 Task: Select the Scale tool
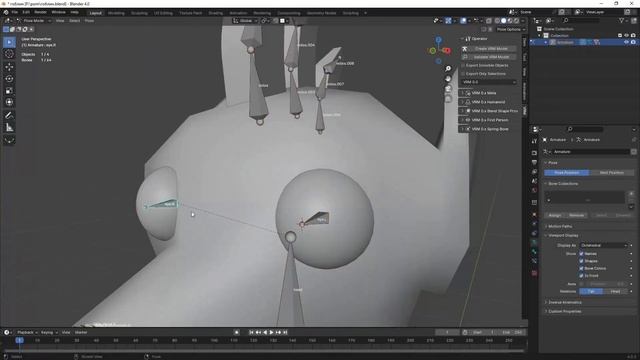pyautogui.click(x=9, y=91)
